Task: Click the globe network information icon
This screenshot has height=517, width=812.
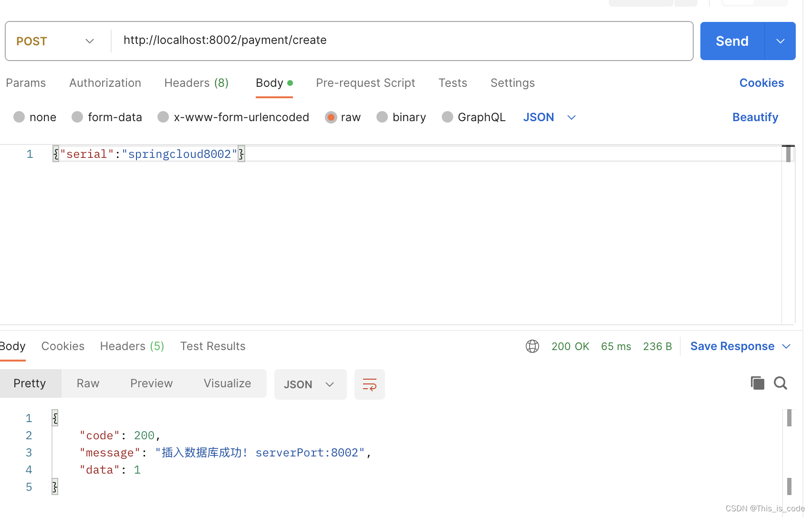Action: tap(532, 346)
